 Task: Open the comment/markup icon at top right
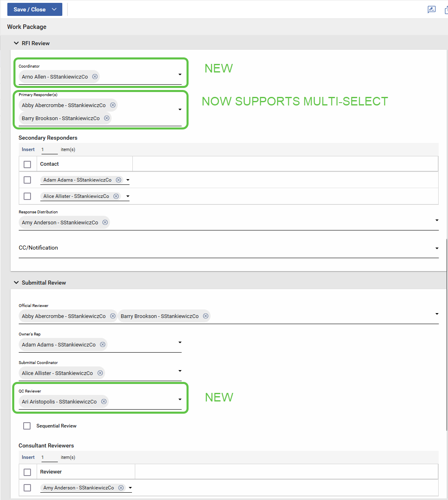pyautogui.click(x=432, y=9)
